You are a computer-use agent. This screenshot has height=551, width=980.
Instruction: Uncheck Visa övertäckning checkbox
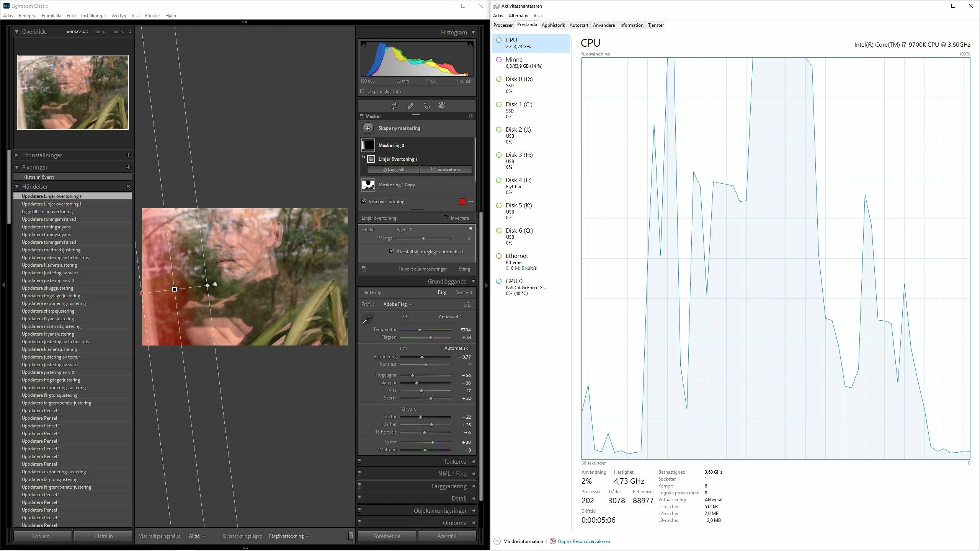point(364,201)
